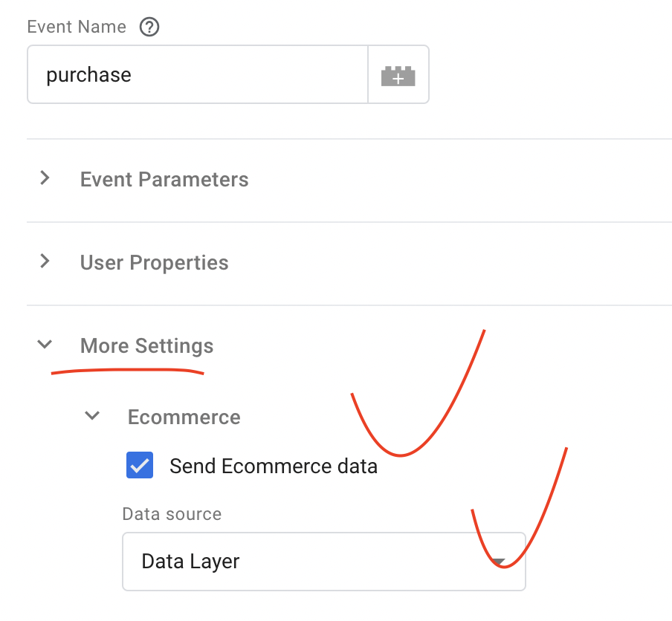Click the down chevron beside Ecommerce

[x=92, y=415]
